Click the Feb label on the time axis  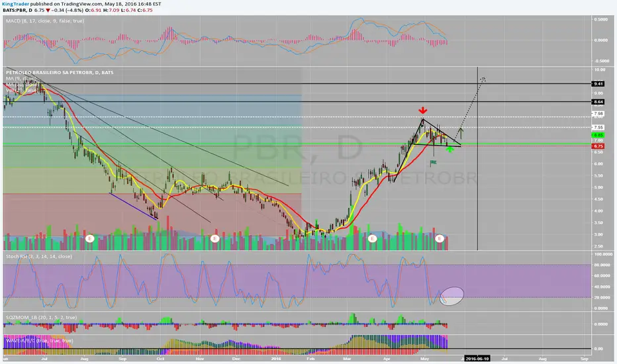point(310,359)
